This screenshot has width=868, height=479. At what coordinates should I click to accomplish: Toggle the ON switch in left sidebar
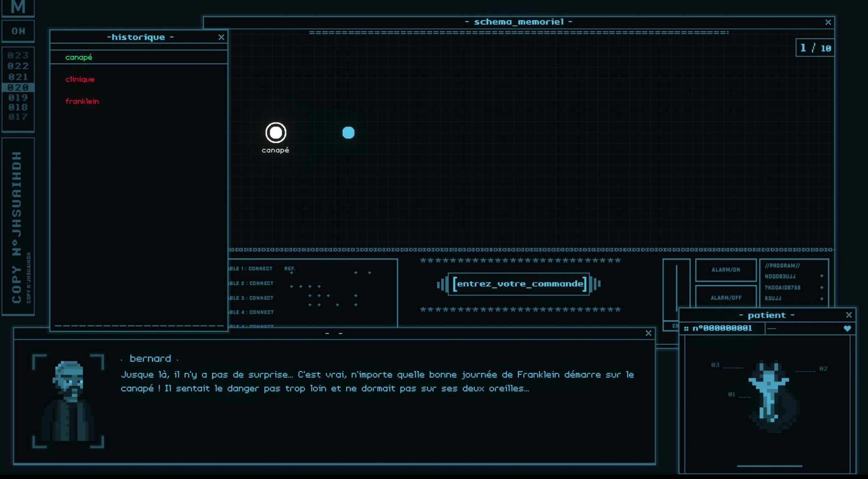pos(18,31)
